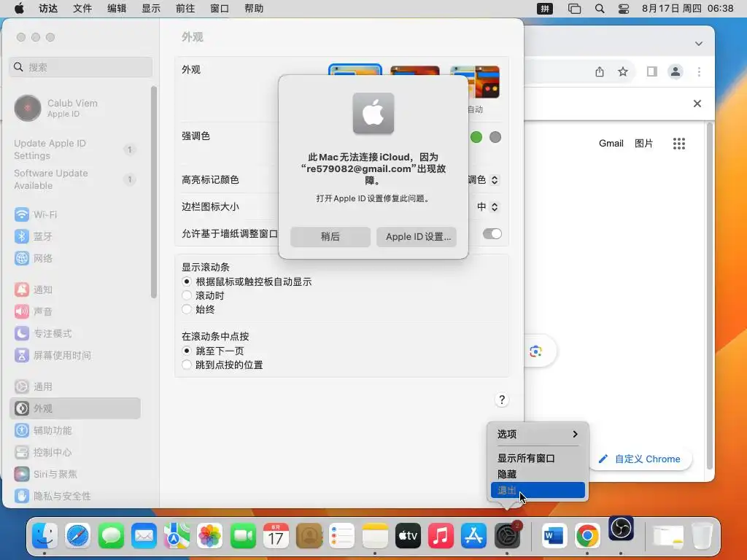Click System Settings icon in Dock
The width and height of the screenshot is (747, 560).
click(x=507, y=535)
